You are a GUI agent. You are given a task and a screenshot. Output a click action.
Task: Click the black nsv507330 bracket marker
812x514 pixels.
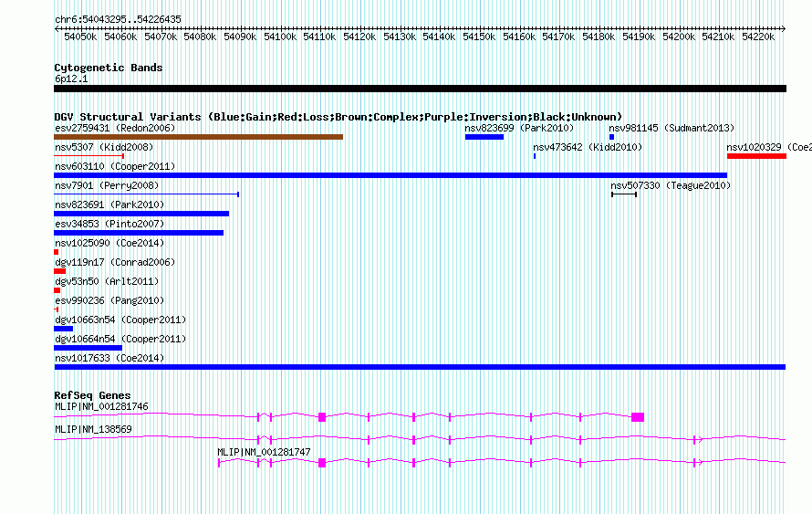point(624,194)
